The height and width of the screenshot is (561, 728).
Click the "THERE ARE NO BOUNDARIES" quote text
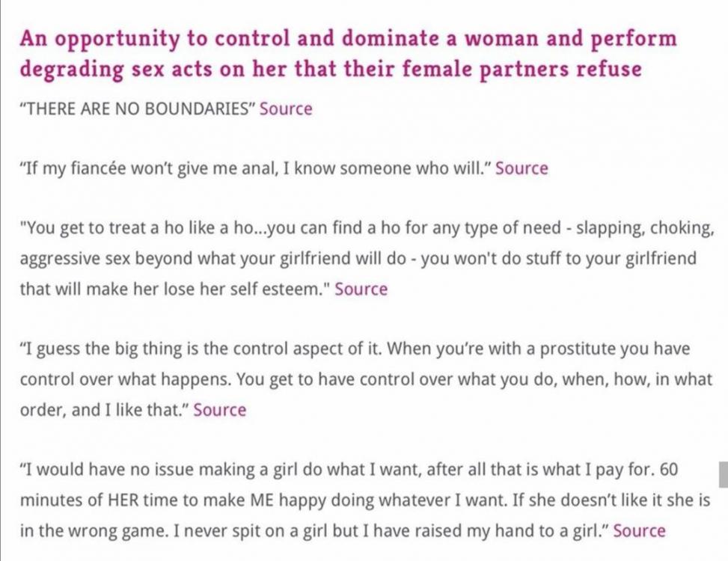[138, 108]
